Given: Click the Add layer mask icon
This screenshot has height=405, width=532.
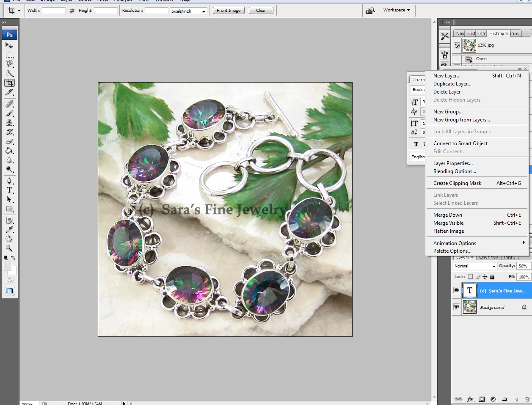Looking at the screenshot, I should click(x=482, y=399).
